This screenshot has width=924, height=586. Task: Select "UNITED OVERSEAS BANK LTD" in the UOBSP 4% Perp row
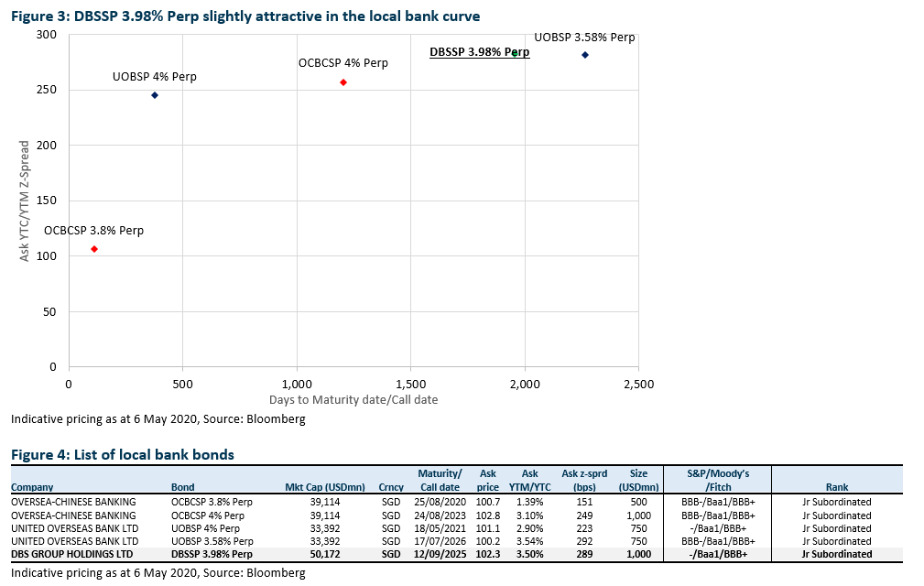(75, 528)
